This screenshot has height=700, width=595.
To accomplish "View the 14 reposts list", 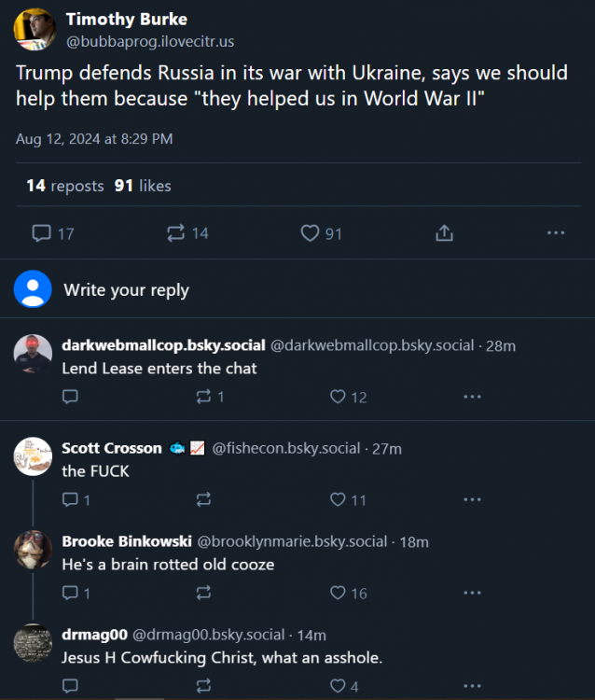I will (x=64, y=186).
